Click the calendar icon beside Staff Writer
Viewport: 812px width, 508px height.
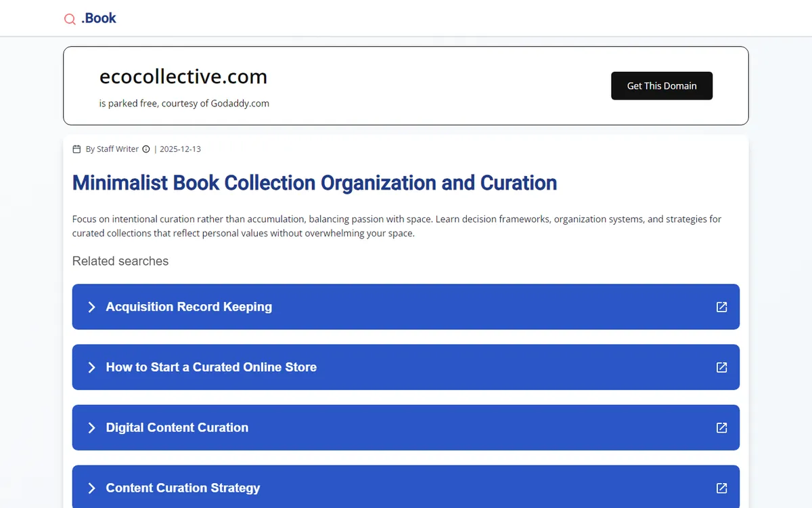click(x=76, y=149)
